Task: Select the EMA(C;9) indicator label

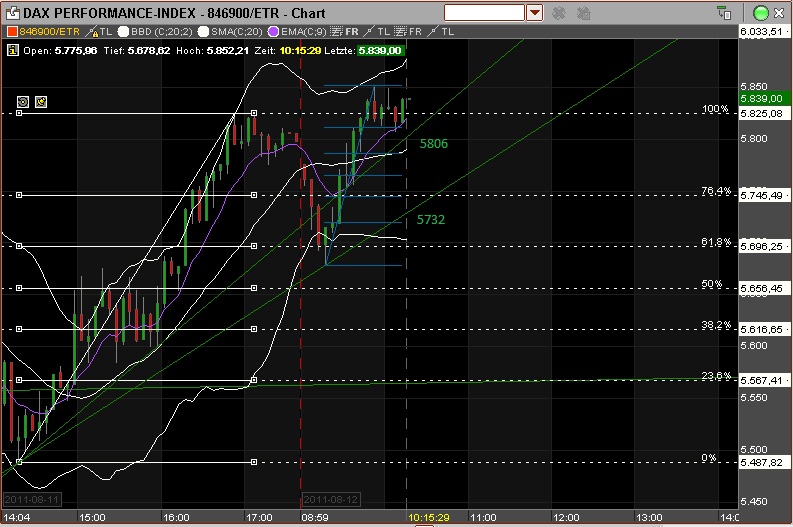Action: click(303, 32)
